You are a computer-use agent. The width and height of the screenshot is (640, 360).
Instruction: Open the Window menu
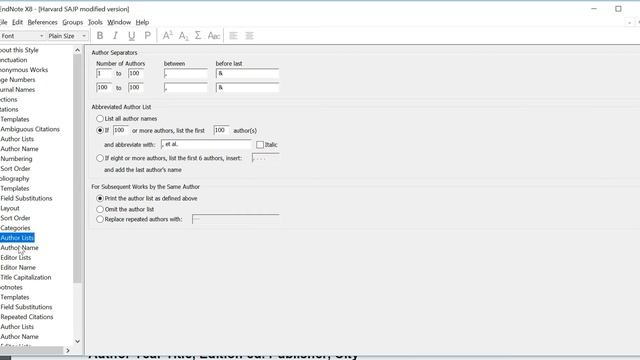point(119,22)
